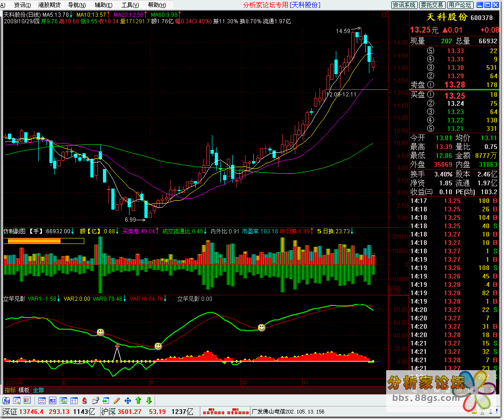Open the 辅助(E) menu

click(x=103, y=5)
